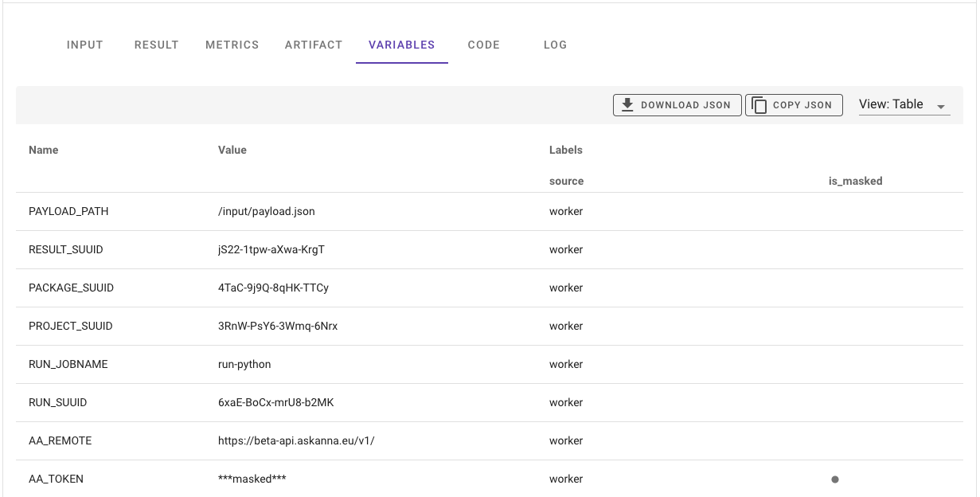The height and width of the screenshot is (497, 980).
Task: Click the RUN_SUUID value text
Action: pos(275,402)
